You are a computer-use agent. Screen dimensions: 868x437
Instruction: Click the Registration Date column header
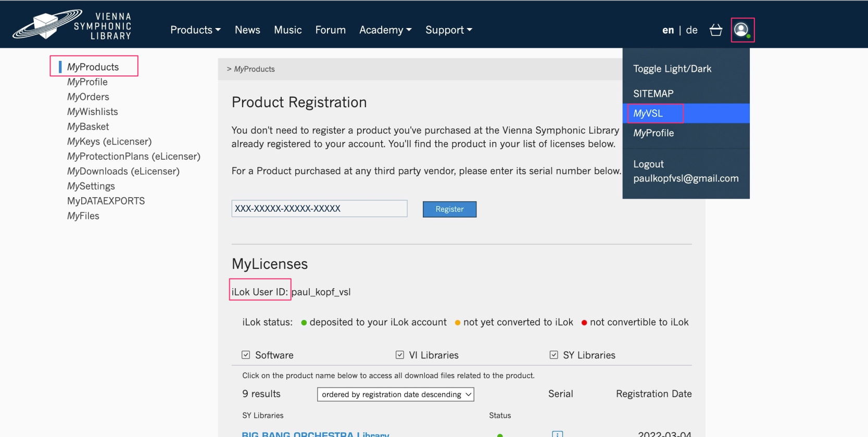[654, 394]
